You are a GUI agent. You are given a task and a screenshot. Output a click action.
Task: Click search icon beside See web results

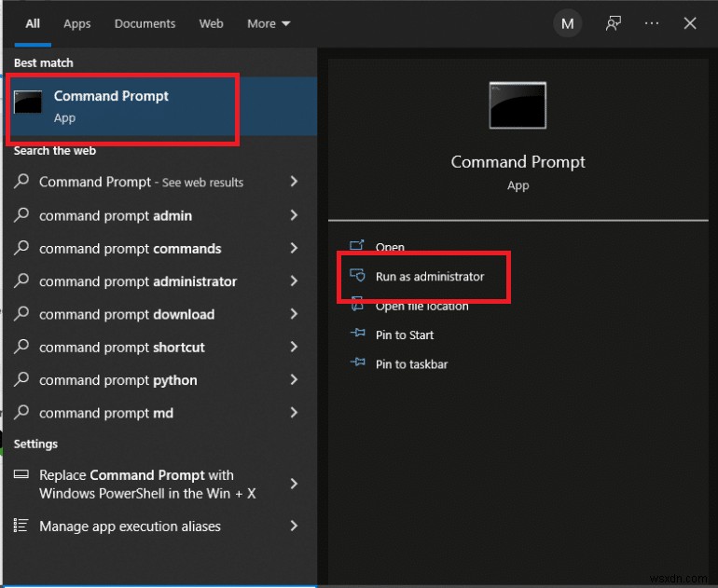click(x=21, y=181)
